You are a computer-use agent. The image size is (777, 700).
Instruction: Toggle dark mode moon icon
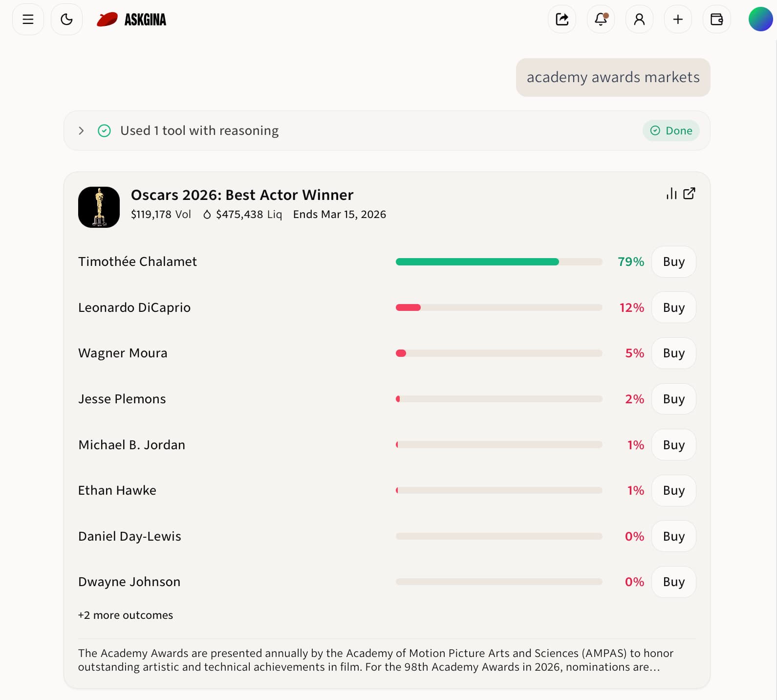(x=66, y=20)
